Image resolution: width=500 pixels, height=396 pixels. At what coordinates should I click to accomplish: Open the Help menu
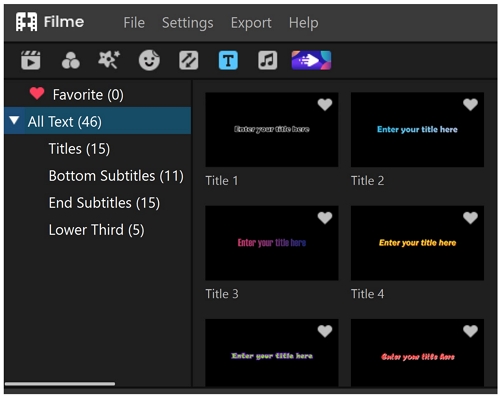tap(303, 23)
